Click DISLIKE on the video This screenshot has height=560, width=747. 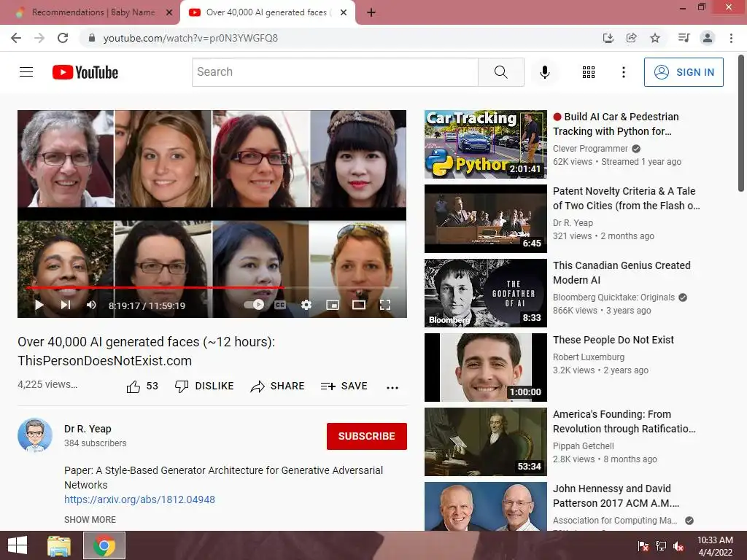[204, 386]
